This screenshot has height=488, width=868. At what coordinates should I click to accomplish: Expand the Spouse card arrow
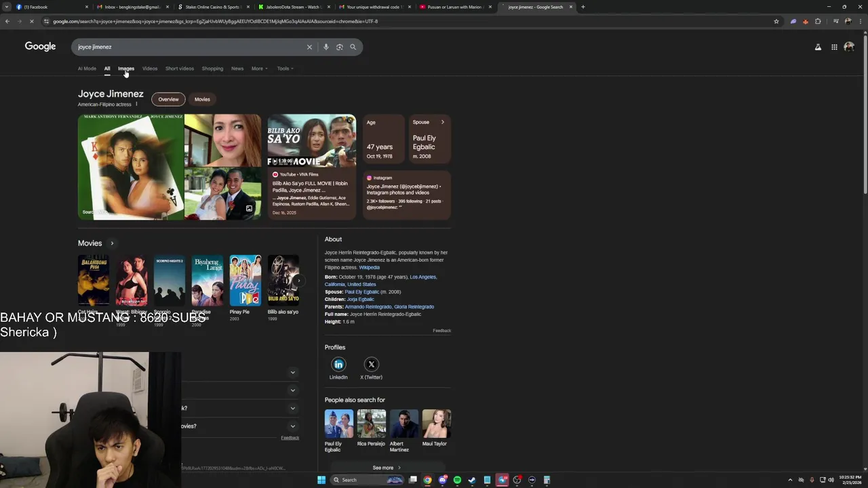click(442, 122)
